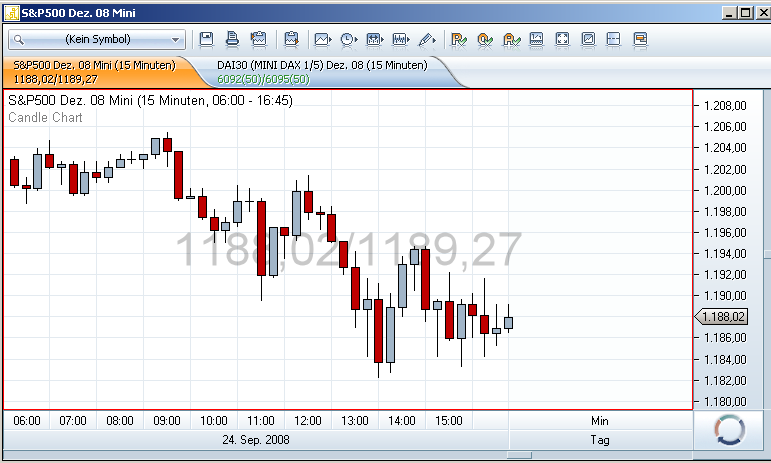Click the 'Tag' time scale label
Viewport: 771px width, 463px height.
(x=600, y=439)
